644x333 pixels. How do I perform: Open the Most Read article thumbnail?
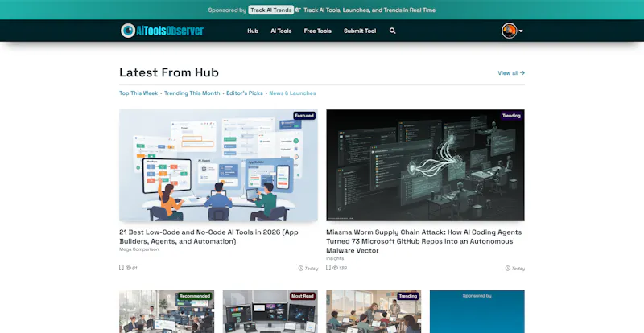pos(270,311)
